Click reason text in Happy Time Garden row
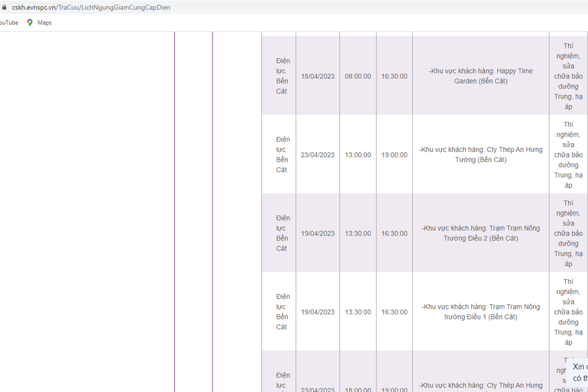This screenshot has width=588, height=392. click(568, 76)
